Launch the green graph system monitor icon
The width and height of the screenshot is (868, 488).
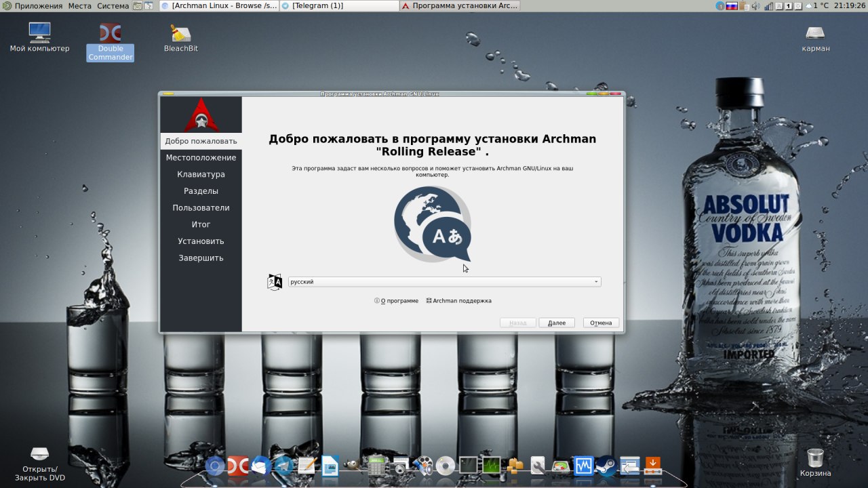pyautogui.click(x=491, y=466)
